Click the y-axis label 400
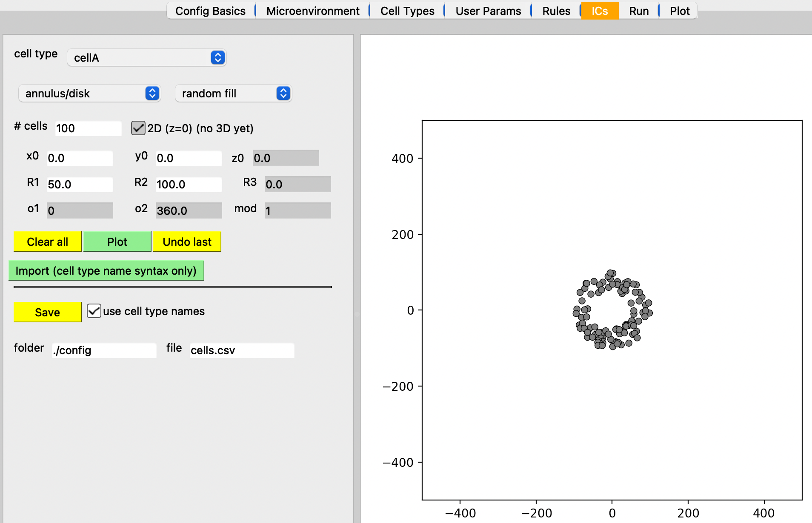This screenshot has width=812, height=523. pyautogui.click(x=402, y=159)
